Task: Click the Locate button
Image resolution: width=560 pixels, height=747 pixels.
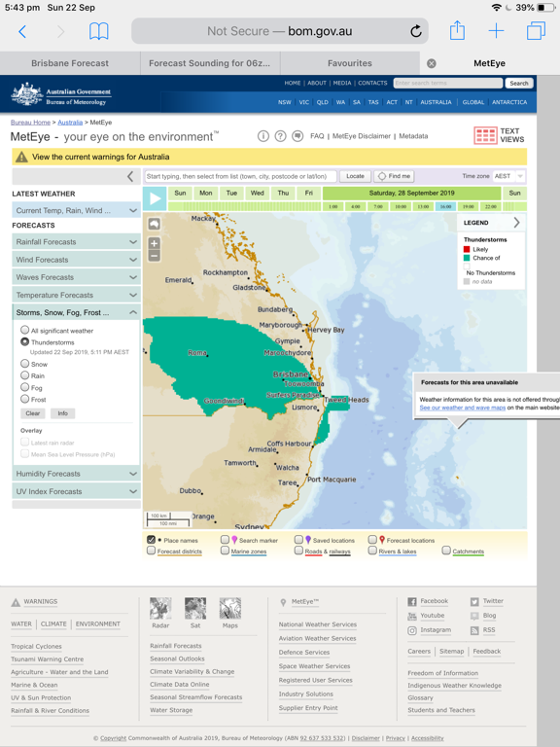Action: pos(355,176)
